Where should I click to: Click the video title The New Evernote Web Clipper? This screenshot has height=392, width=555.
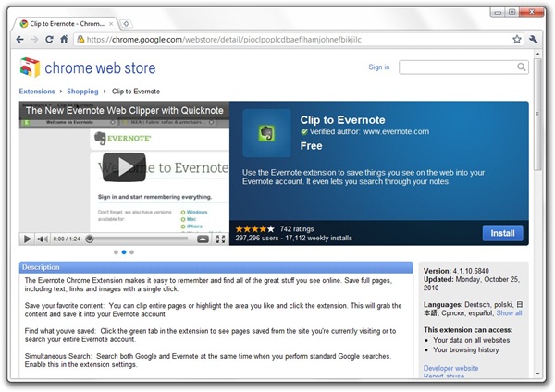pyautogui.click(x=125, y=110)
